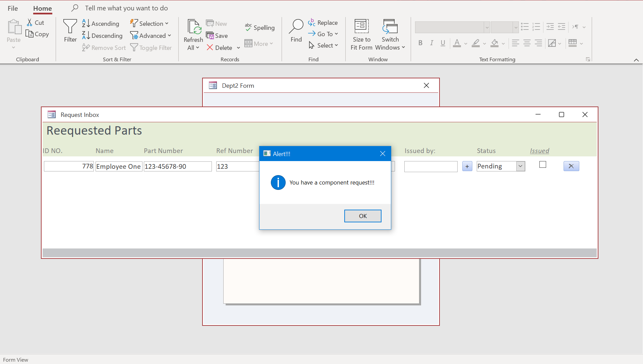Click the Issued by input field

pyautogui.click(x=431, y=166)
